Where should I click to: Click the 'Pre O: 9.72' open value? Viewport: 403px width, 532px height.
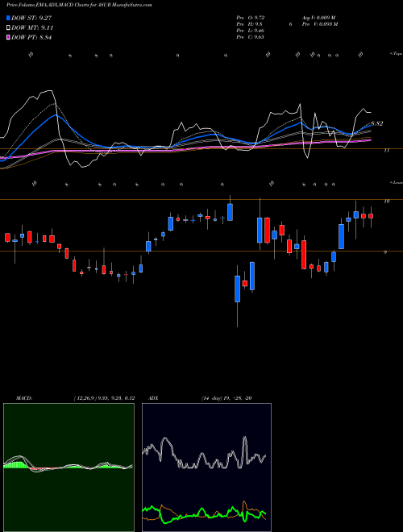pos(251,18)
